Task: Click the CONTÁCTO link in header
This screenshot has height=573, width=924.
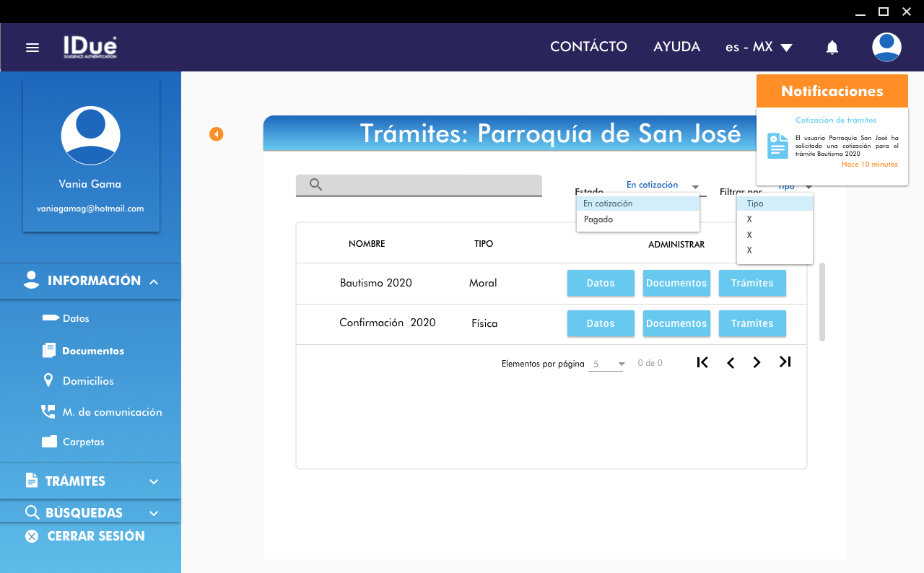Action: tap(588, 47)
